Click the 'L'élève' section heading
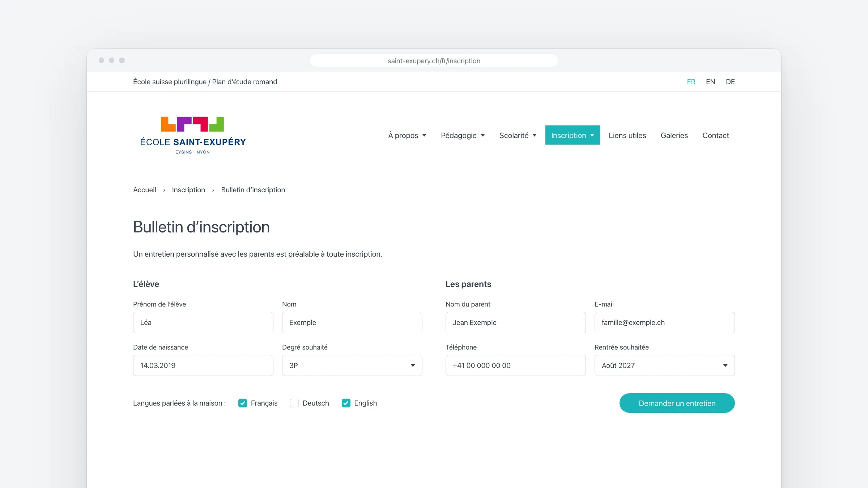The width and height of the screenshot is (868, 488). coord(146,284)
